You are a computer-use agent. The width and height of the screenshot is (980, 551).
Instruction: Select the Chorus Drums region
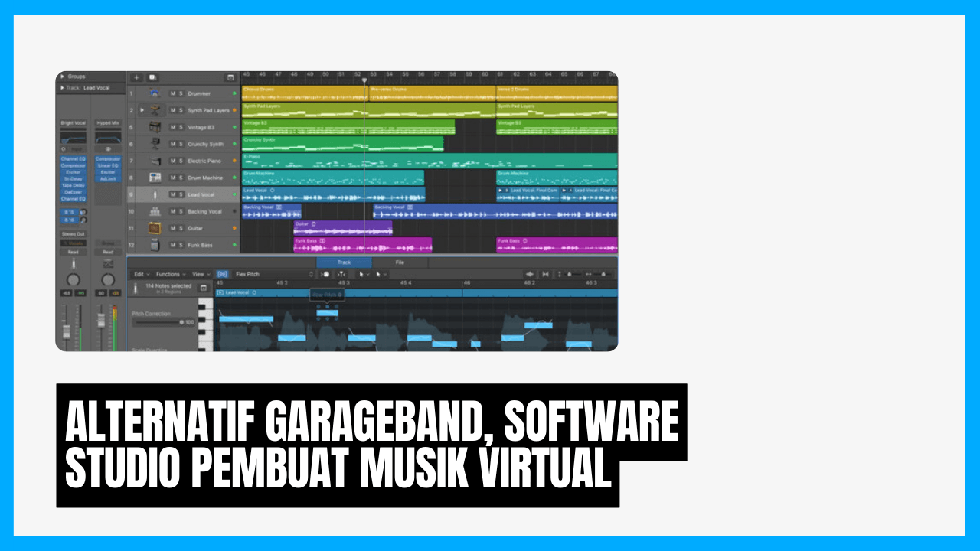304,93
